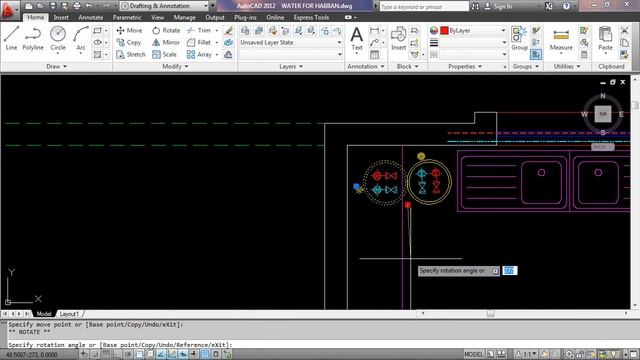Click the keyword search field
The image size is (640, 360).
tap(424, 6)
